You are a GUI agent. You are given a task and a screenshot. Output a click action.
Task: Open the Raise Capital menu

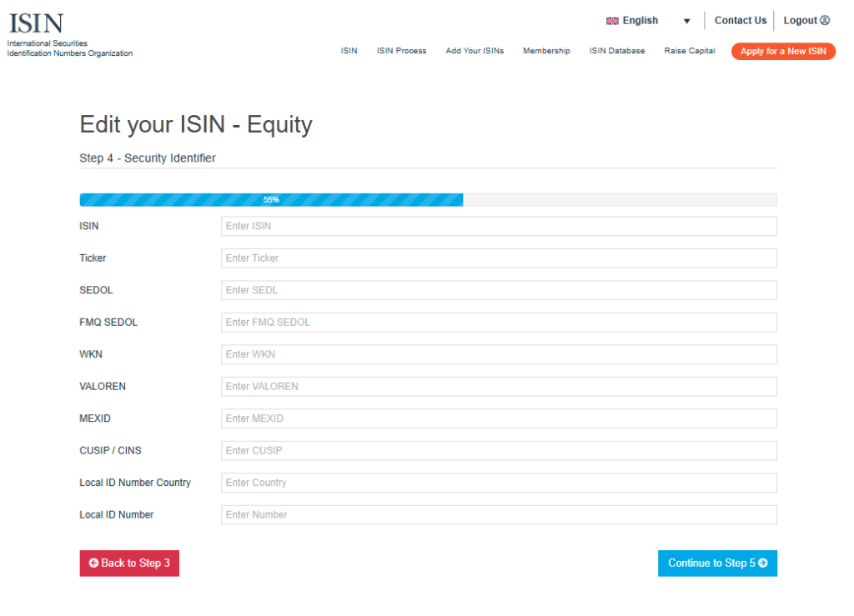coord(689,51)
